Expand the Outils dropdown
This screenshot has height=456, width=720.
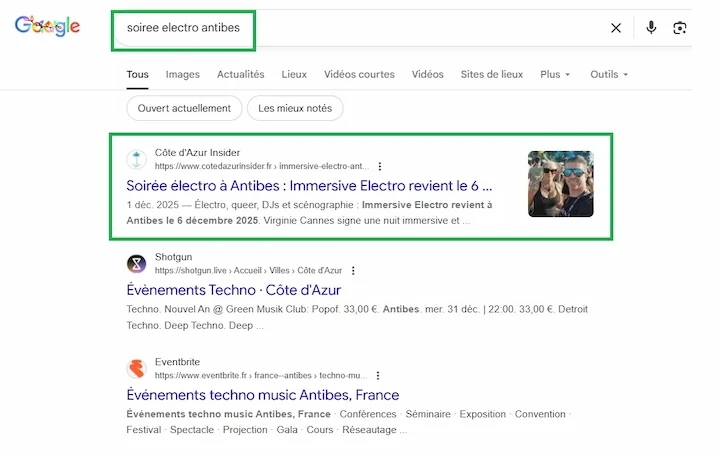609,74
